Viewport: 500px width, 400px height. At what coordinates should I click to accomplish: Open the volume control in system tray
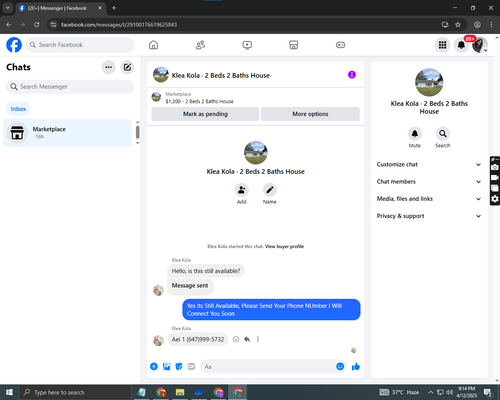[450, 392]
